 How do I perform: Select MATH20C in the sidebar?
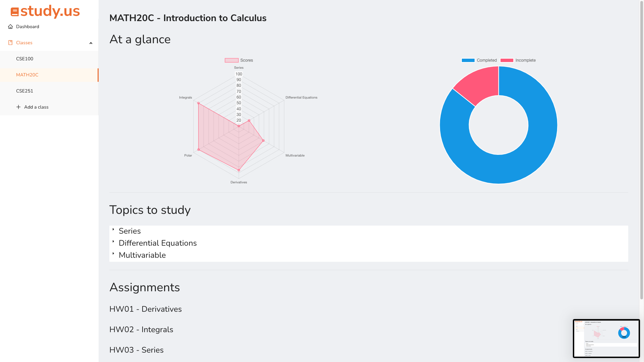(27, 75)
